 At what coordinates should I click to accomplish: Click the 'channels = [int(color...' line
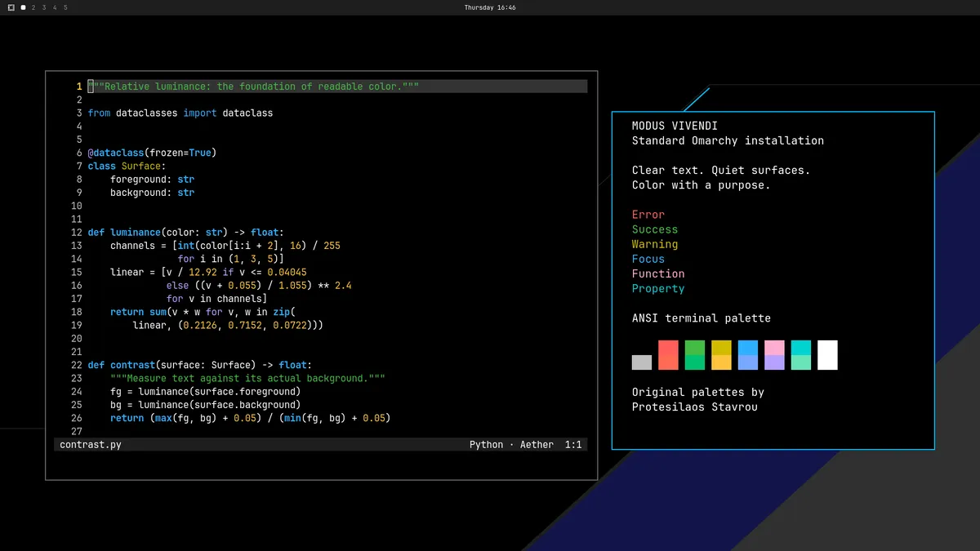(225, 245)
